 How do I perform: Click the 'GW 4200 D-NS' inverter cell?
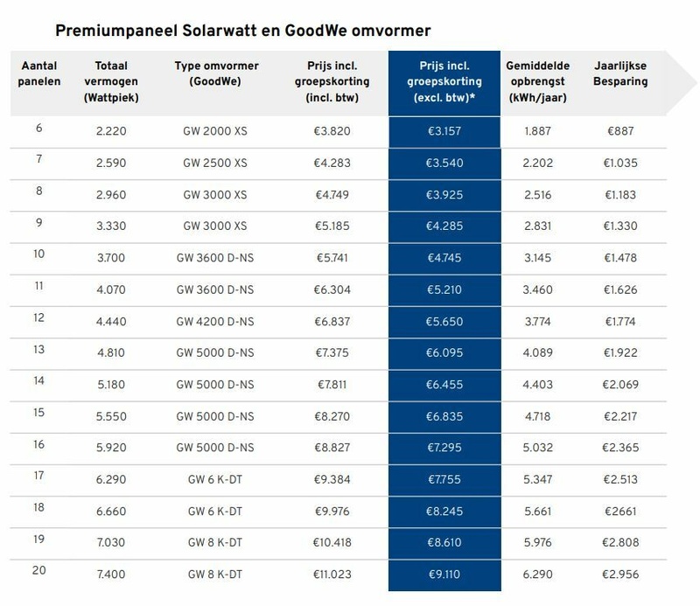pyautogui.click(x=215, y=322)
